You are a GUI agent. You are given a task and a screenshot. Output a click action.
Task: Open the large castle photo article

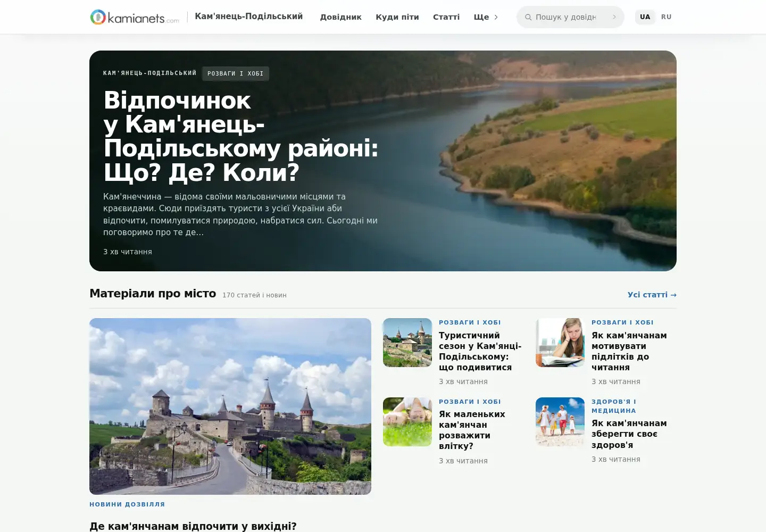(x=230, y=406)
